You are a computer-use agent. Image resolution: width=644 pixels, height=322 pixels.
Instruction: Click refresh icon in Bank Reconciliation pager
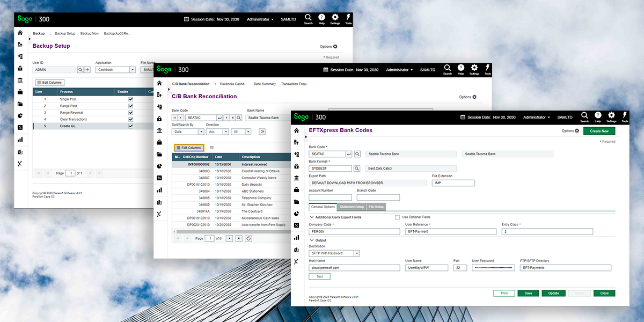coord(248,238)
